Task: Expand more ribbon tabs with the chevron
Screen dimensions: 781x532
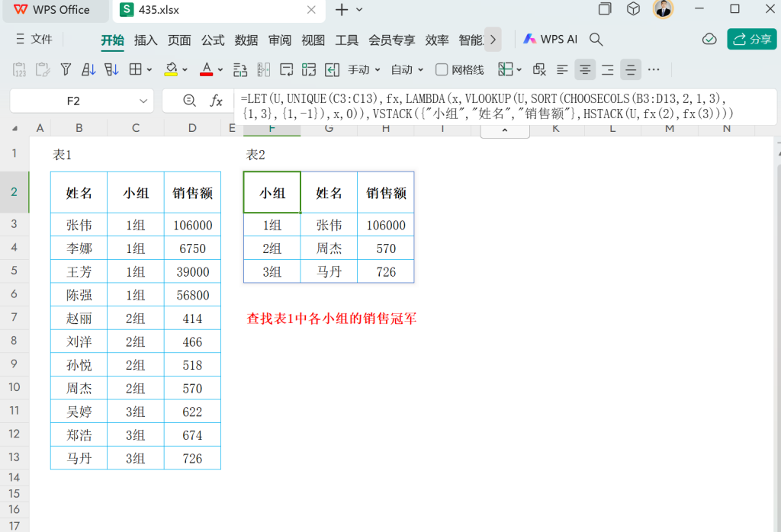Action: (493, 40)
